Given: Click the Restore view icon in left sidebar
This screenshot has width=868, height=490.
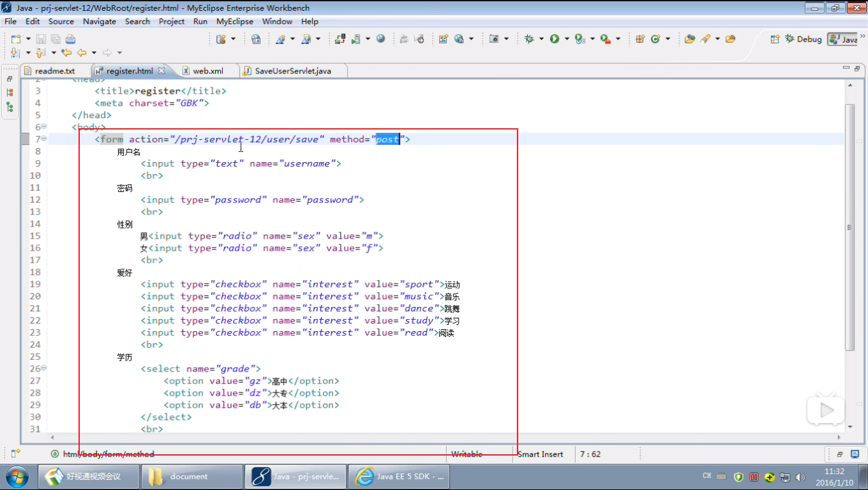Looking at the screenshot, I should (x=10, y=79).
